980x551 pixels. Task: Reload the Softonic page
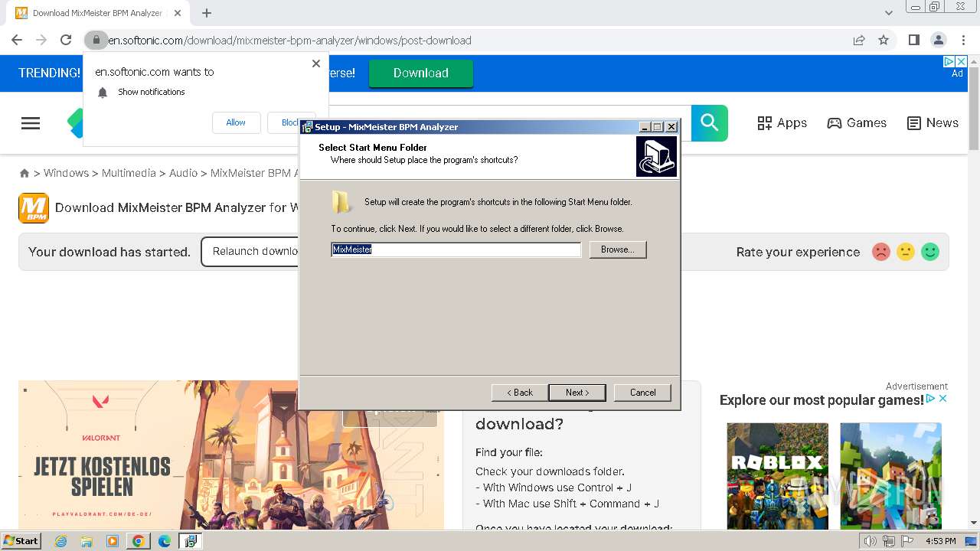coord(66,40)
